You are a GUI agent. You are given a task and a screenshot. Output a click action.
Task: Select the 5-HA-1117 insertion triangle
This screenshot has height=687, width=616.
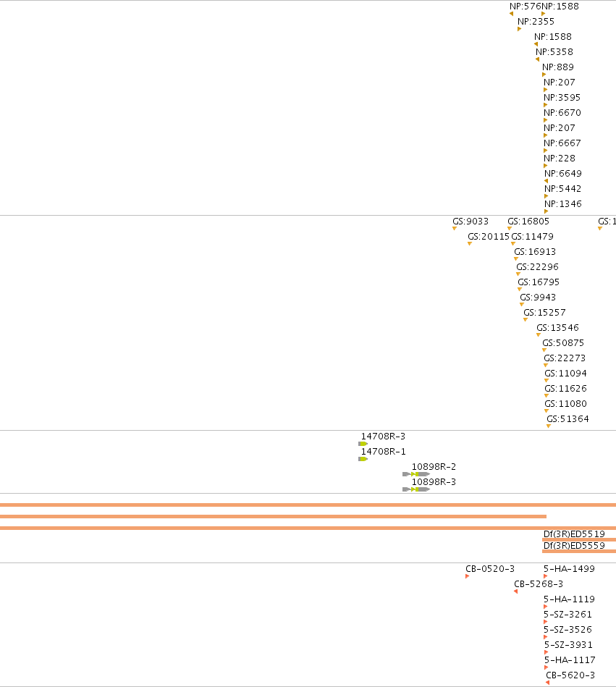point(547,667)
